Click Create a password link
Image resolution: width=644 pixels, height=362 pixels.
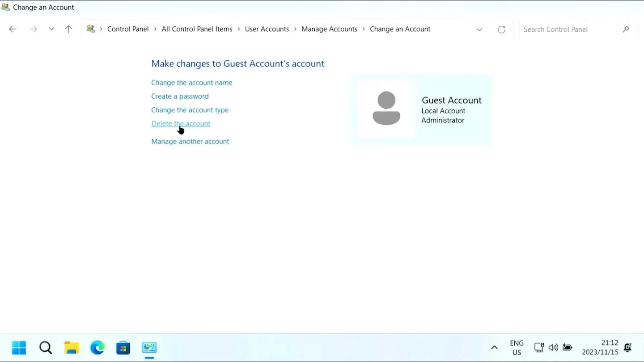[x=180, y=96]
